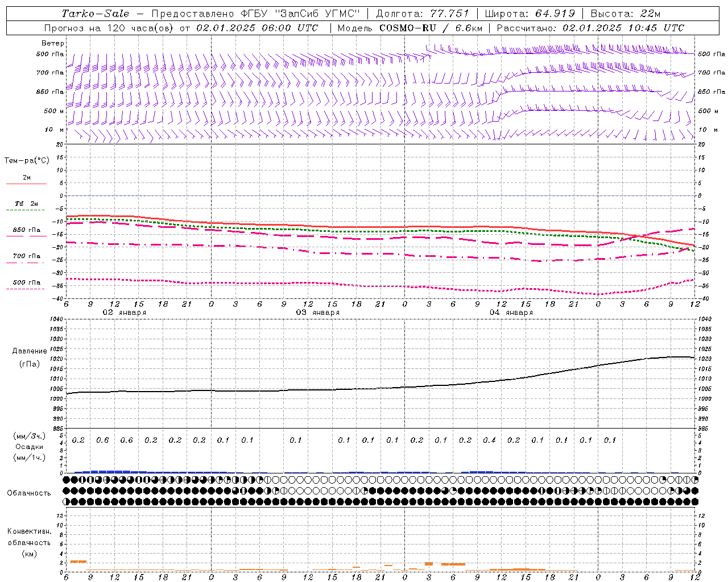
Task: Click the Td 2м legend label
Action: (x=26, y=203)
